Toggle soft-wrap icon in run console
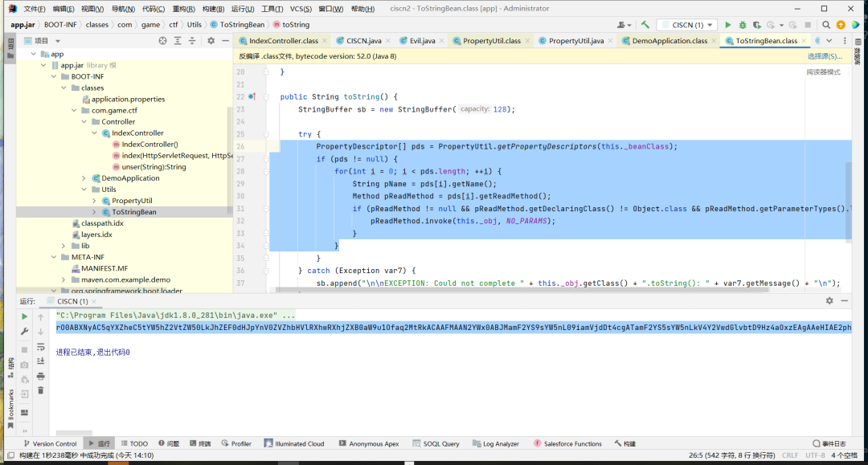 pos(40,347)
